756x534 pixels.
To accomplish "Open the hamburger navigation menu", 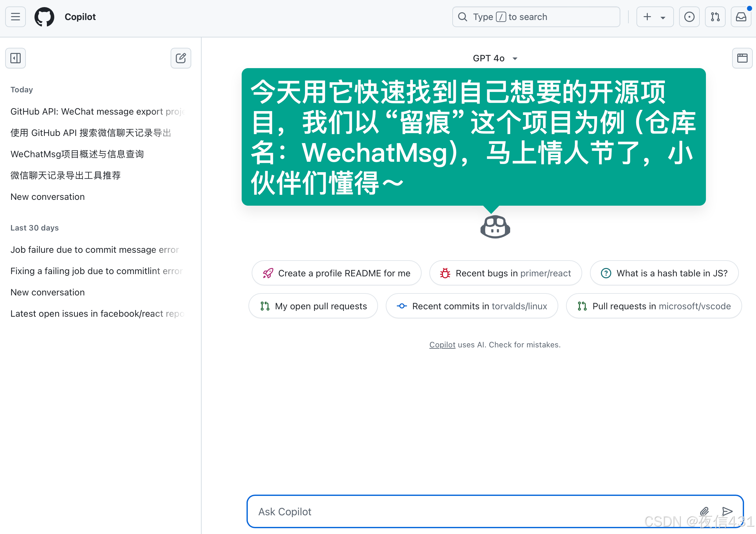I will pos(16,17).
